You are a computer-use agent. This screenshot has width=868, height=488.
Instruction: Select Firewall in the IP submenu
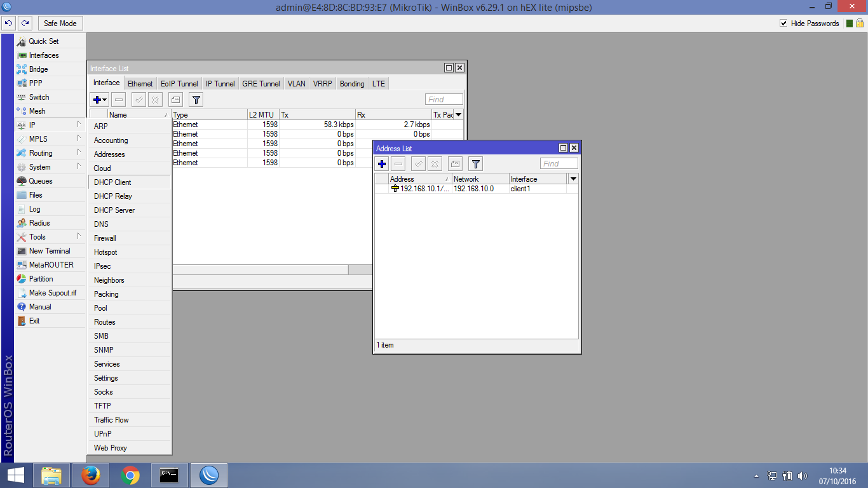pyautogui.click(x=130, y=238)
